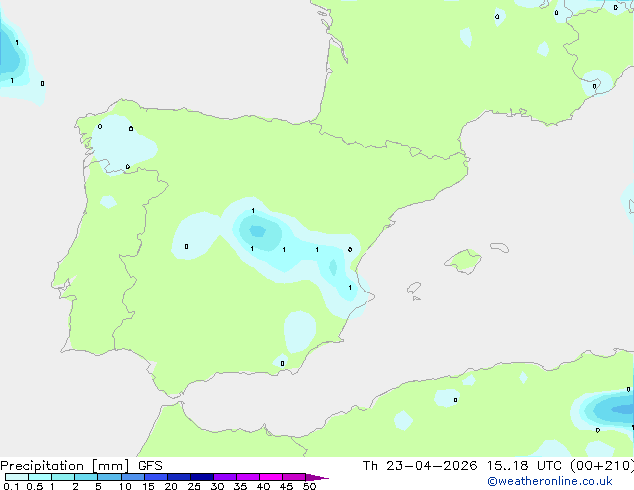Click the '10' legend label

point(125,486)
